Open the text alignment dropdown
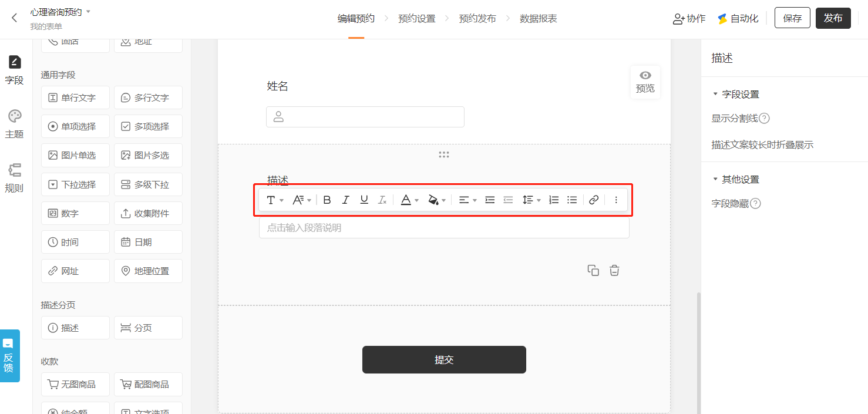 pyautogui.click(x=467, y=200)
